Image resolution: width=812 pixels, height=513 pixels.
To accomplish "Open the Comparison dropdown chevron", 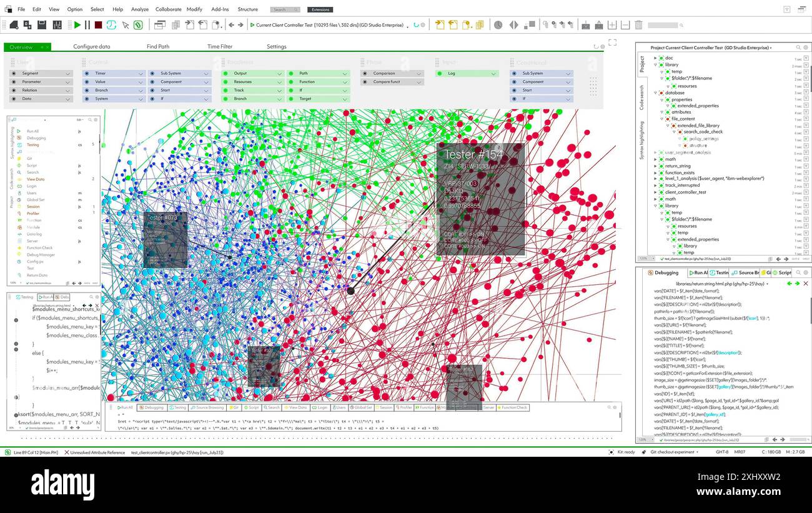I will click(418, 74).
